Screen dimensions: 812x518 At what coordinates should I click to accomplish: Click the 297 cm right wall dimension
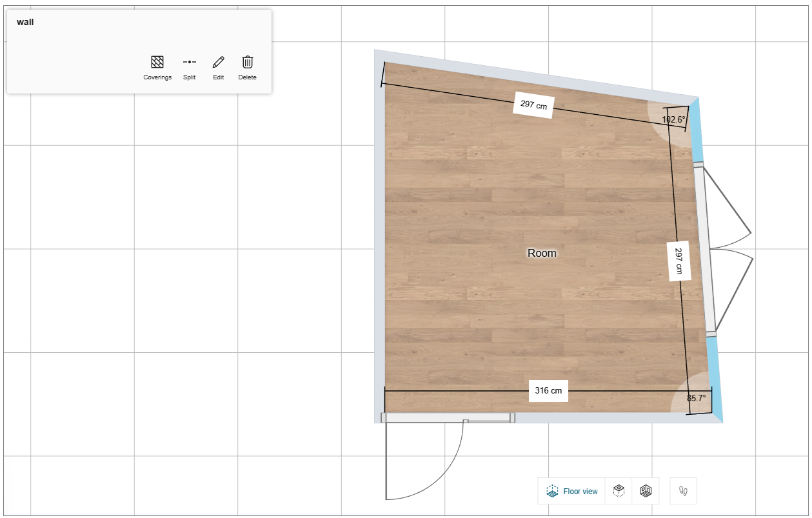(x=679, y=261)
